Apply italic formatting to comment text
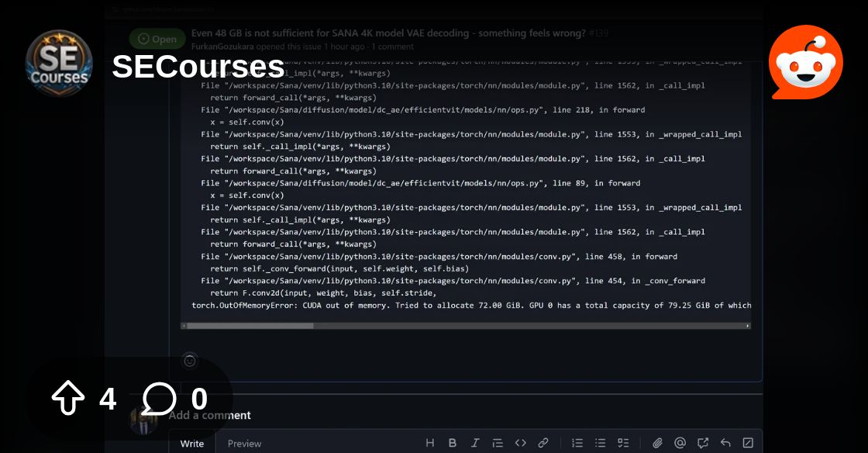Image resolution: width=868 pixels, height=453 pixels. pos(475,443)
